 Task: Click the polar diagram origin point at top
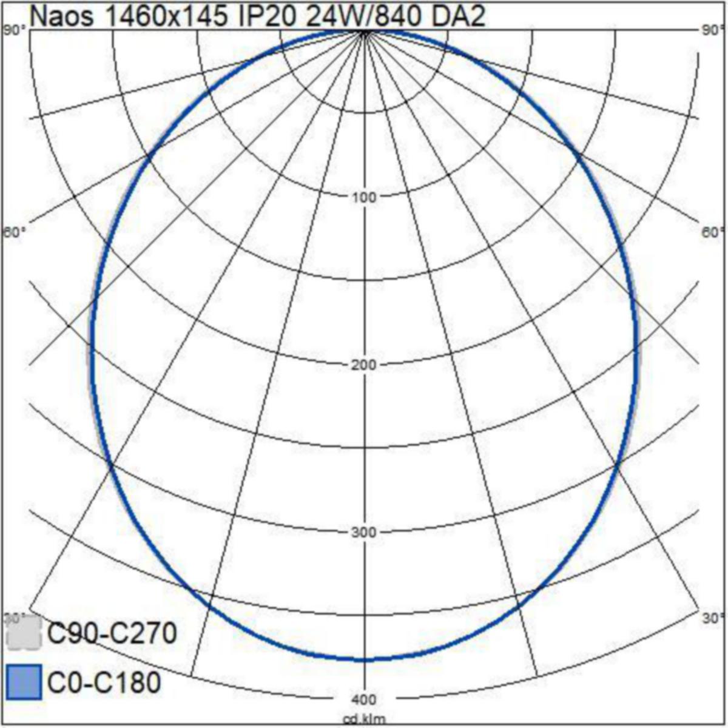[364, 30]
